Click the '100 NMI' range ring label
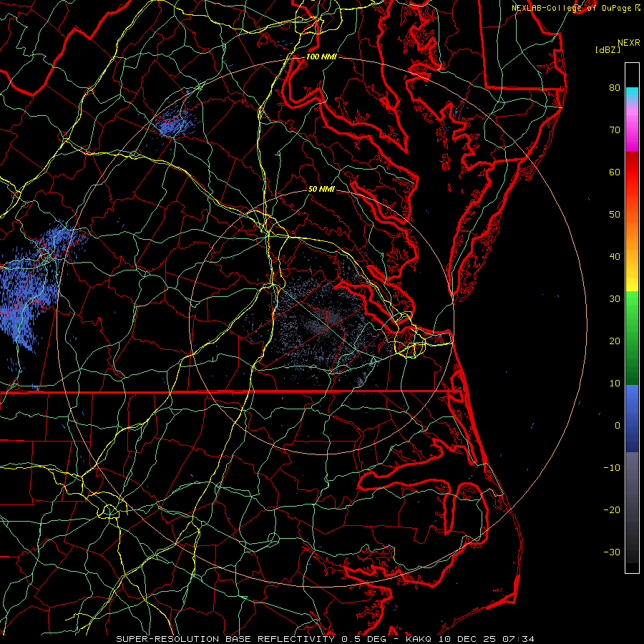The image size is (644, 644). pos(321,57)
